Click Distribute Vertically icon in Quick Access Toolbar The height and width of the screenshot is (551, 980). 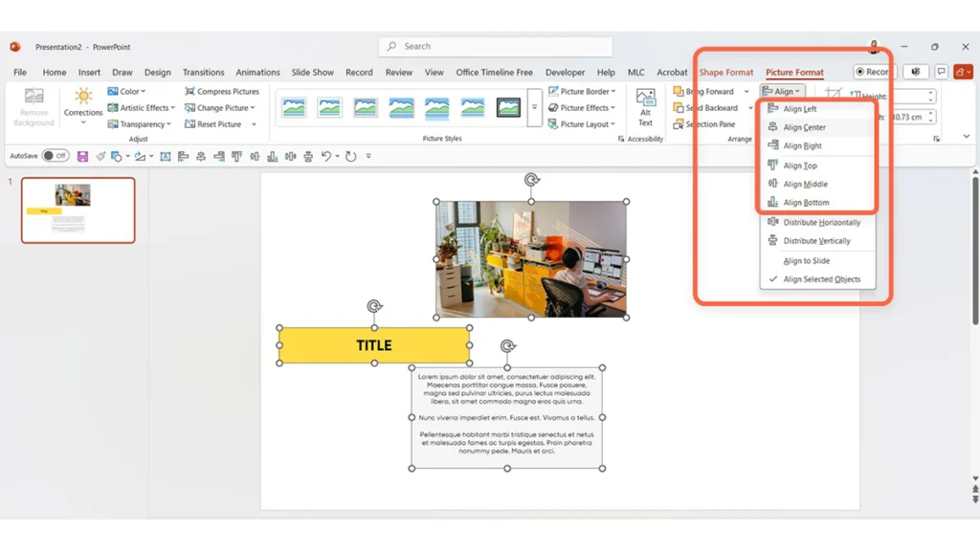point(308,156)
